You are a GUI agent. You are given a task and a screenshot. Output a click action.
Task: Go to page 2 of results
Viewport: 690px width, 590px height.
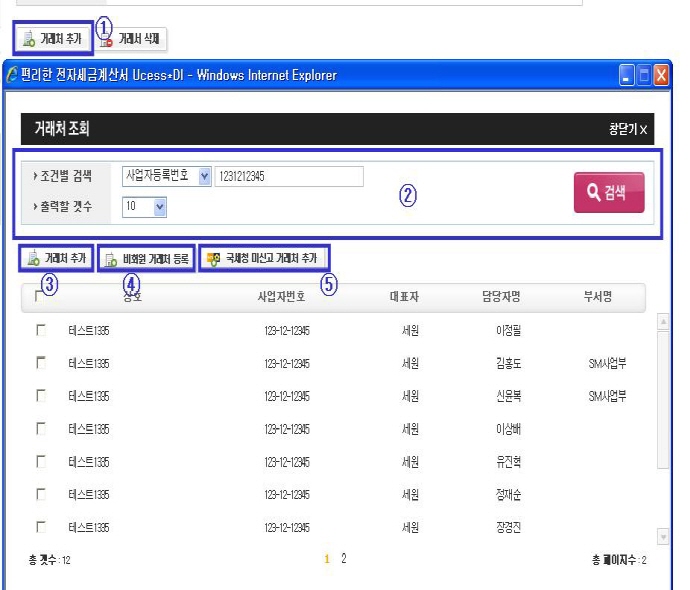coord(344,559)
